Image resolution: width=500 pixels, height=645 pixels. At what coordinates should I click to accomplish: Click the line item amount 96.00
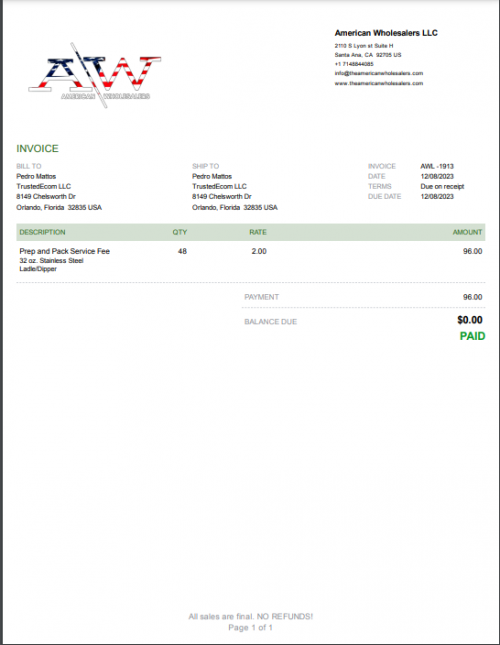473,251
